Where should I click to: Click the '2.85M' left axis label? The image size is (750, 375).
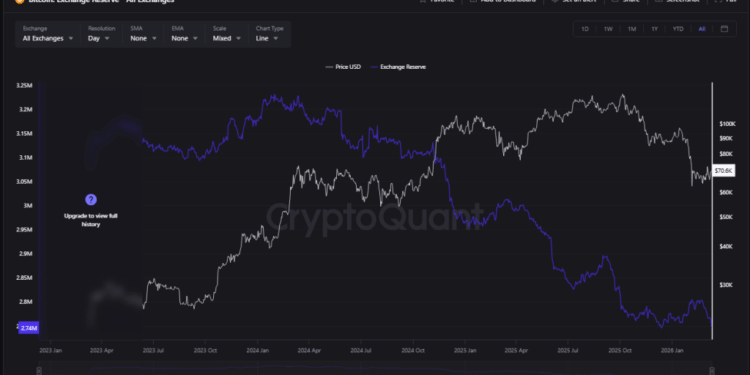24,278
